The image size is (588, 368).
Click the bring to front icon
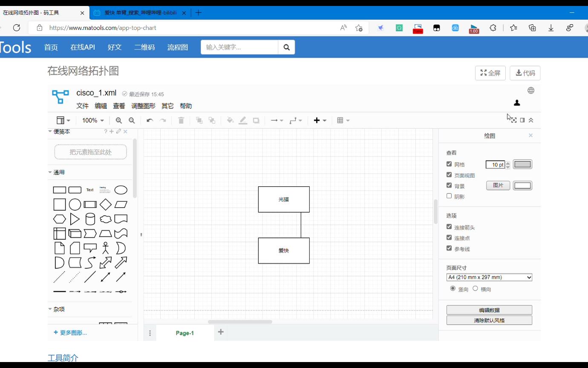(199, 121)
